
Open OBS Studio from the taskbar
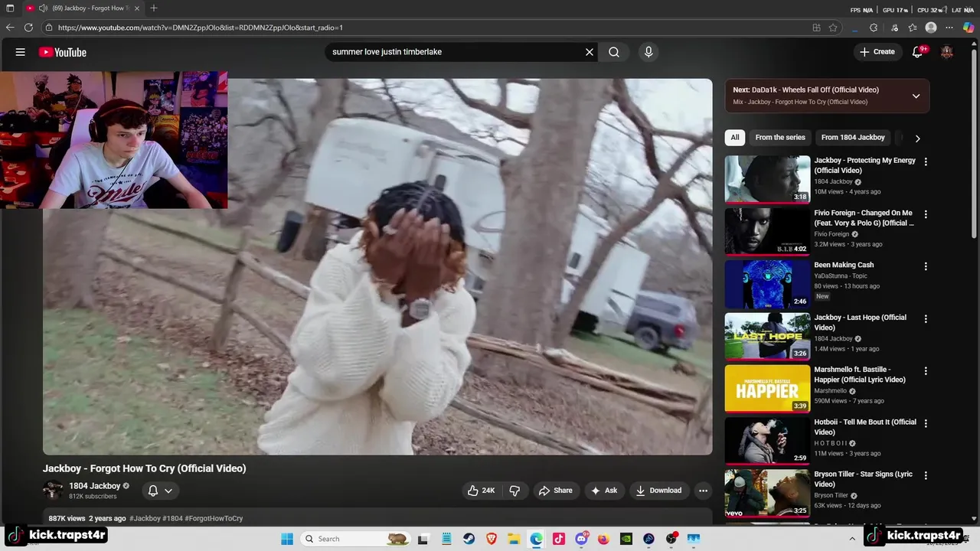pos(671,539)
